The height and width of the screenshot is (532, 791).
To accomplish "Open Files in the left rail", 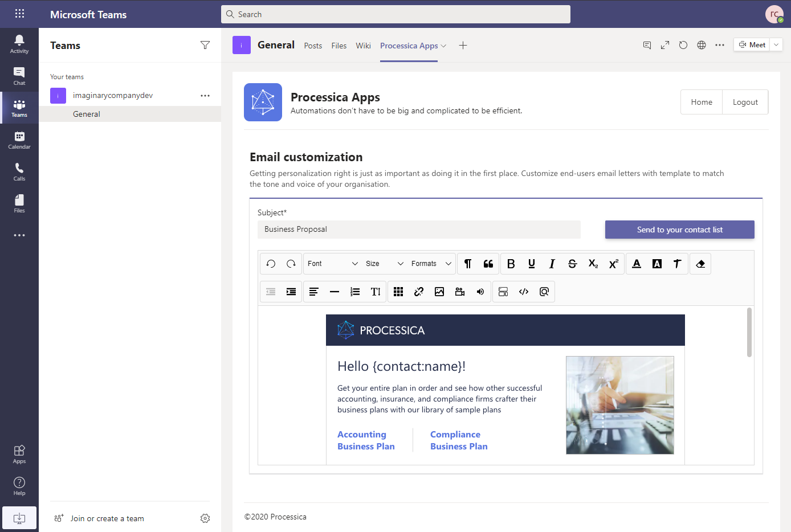I will tap(19, 204).
